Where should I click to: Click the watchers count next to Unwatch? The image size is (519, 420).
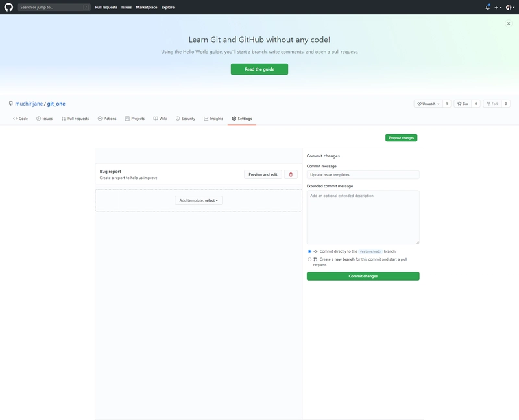click(447, 104)
